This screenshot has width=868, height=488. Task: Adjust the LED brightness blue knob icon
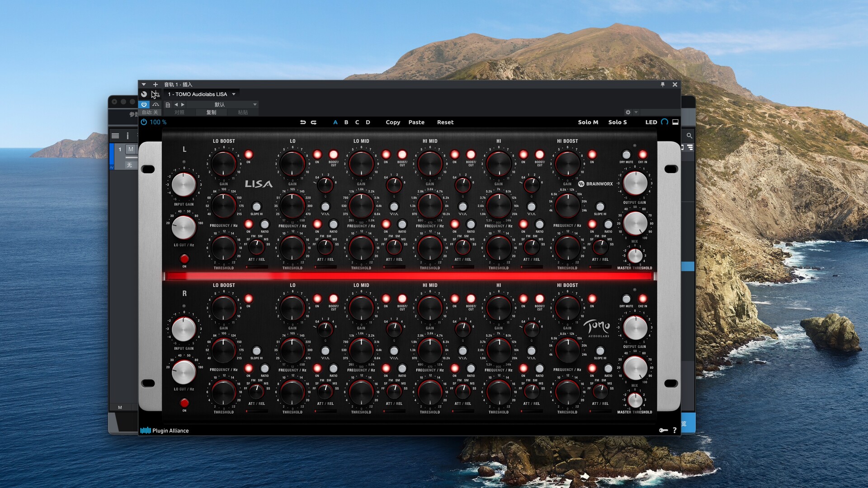[x=665, y=122]
